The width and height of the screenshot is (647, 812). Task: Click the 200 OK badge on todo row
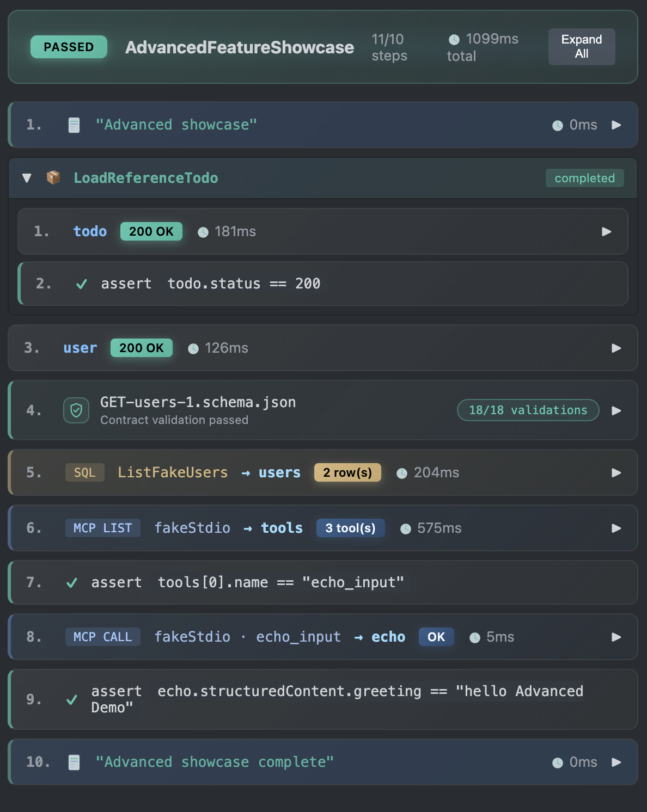click(x=151, y=231)
